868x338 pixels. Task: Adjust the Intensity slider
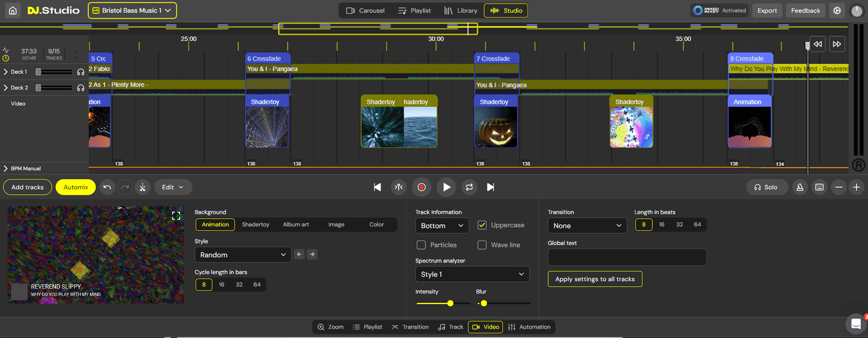449,303
